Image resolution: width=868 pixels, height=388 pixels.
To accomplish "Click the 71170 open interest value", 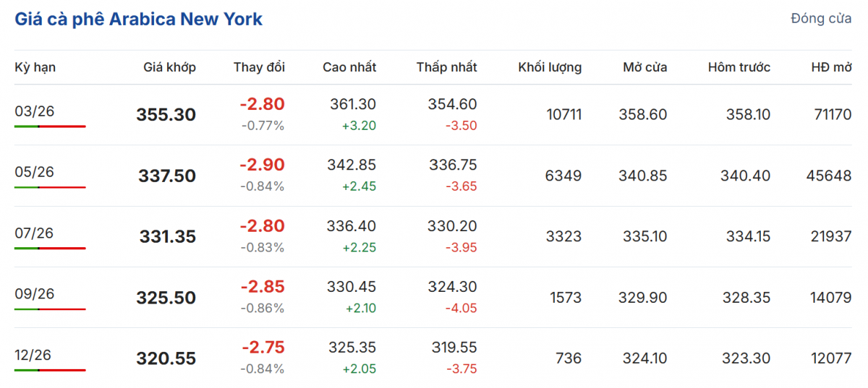I will 832,115.
